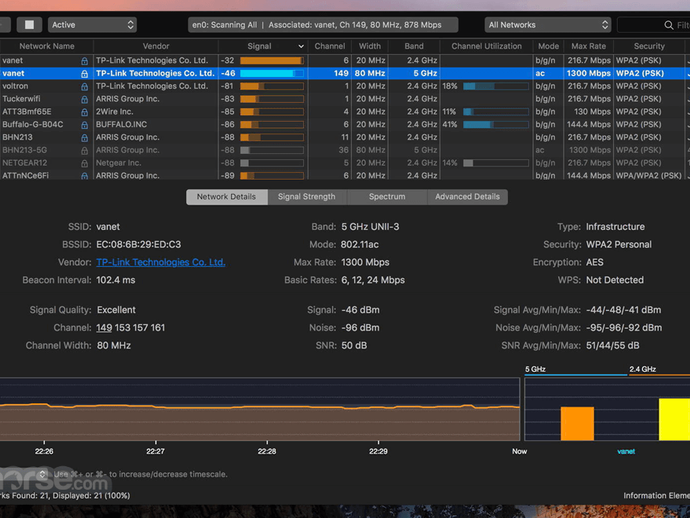
Task: Click lock icon on selected vanet row
Action: [x=84, y=73]
